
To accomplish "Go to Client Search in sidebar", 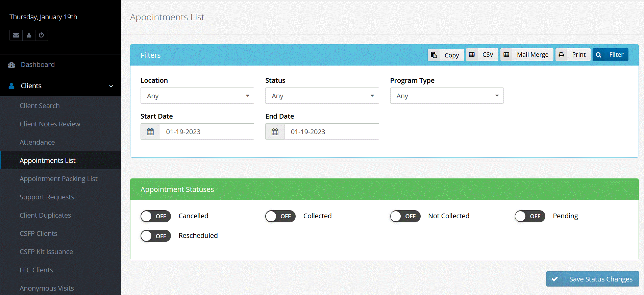I will coord(40,106).
